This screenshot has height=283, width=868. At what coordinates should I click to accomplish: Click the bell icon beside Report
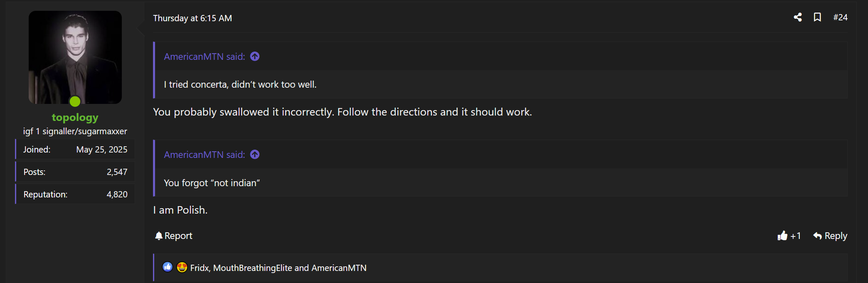point(158,236)
